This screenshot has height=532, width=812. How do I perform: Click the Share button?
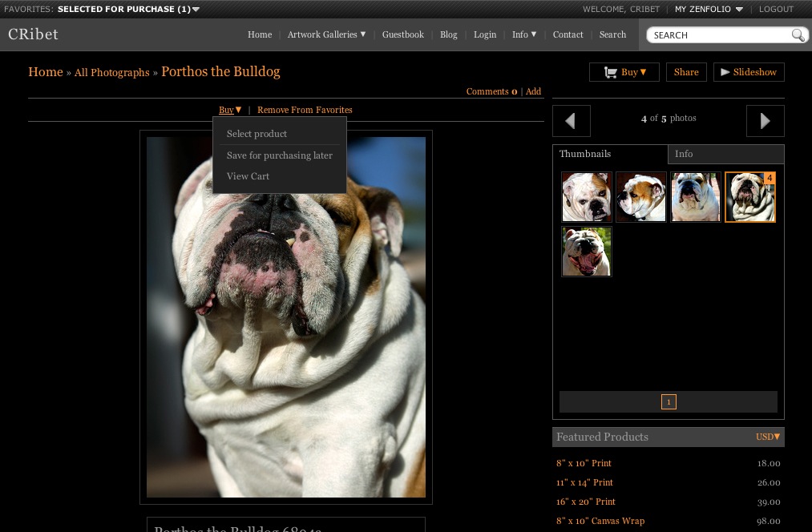(x=685, y=71)
